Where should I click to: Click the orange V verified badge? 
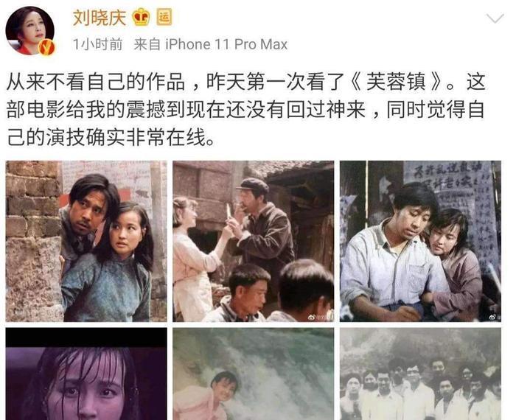pyautogui.click(x=46, y=47)
